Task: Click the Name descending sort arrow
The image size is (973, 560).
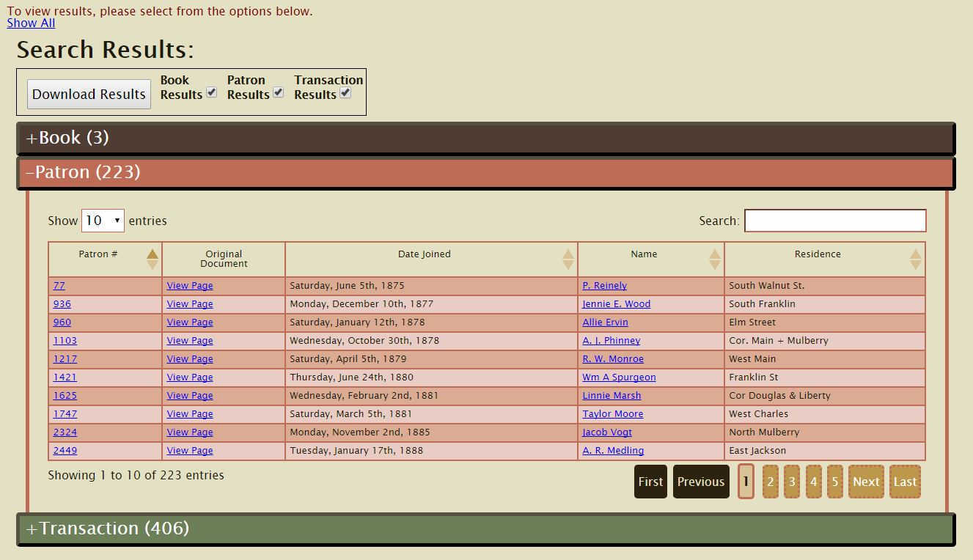Action: click(x=715, y=263)
